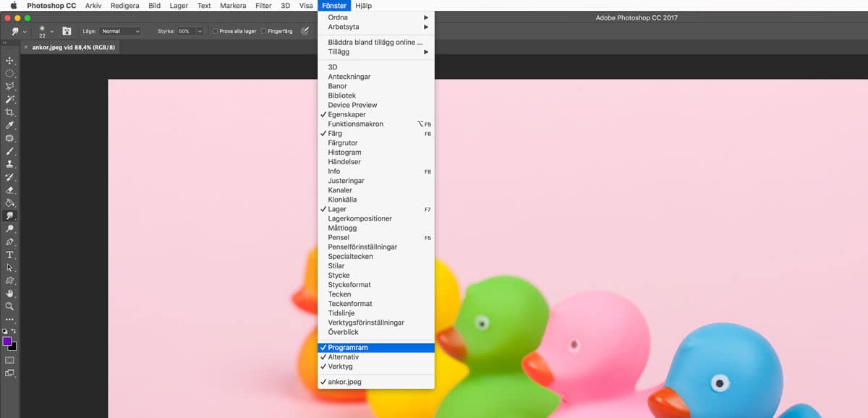
Task: Expand the Ordna submenu
Action: (x=376, y=17)
